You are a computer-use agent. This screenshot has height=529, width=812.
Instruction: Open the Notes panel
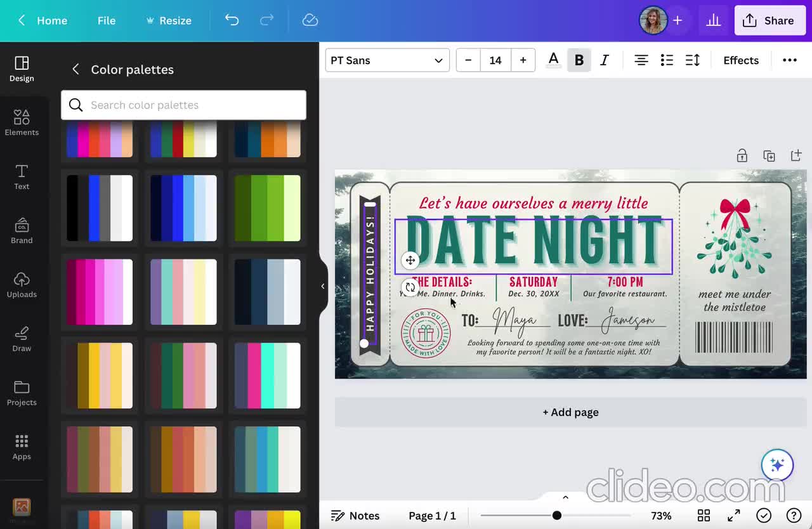355,516
